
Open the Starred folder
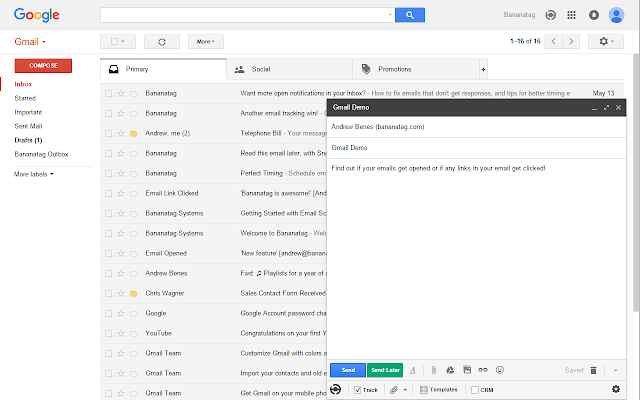tap(25, 98)
